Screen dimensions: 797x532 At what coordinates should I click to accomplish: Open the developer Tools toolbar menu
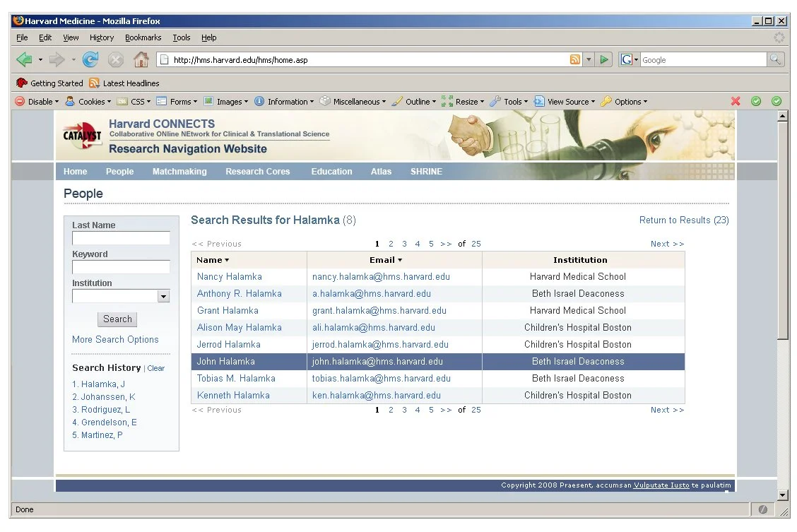(509, 102)
